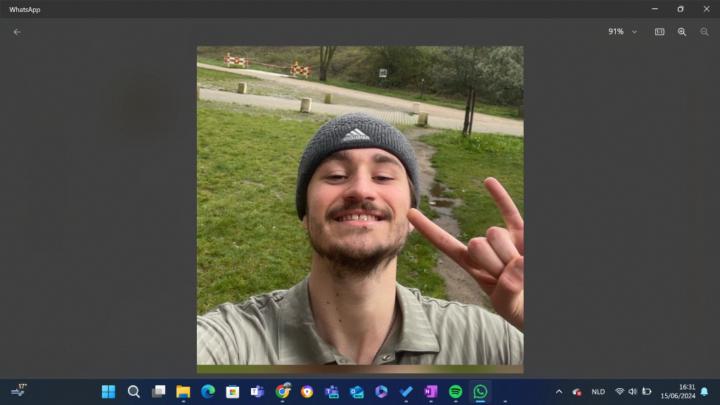This screenshot has height=405, width=720.
Task: Open Task View on taskbar
Action: click(158, 392)
